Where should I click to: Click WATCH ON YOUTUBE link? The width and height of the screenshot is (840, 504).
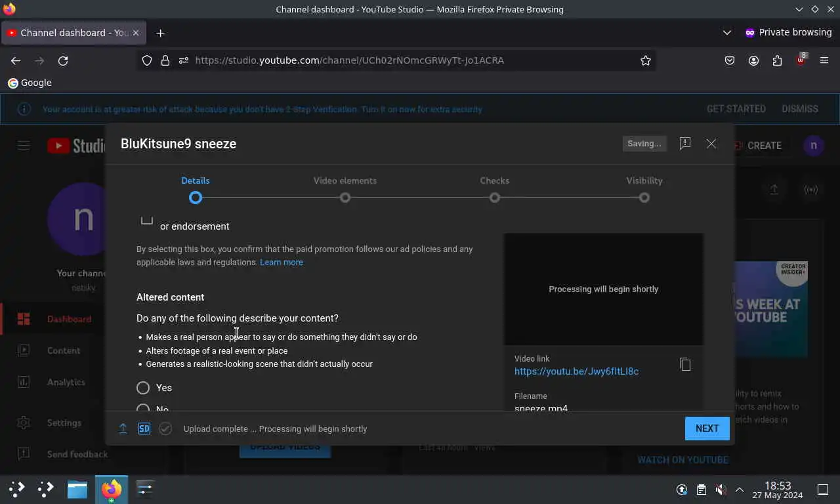click(682, 459)
